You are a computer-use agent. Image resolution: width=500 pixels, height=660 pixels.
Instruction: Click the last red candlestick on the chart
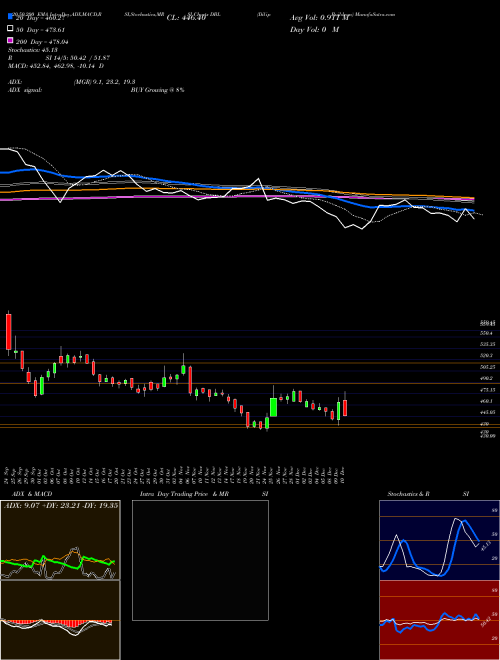pyautogui.click(x=345, y=408)
